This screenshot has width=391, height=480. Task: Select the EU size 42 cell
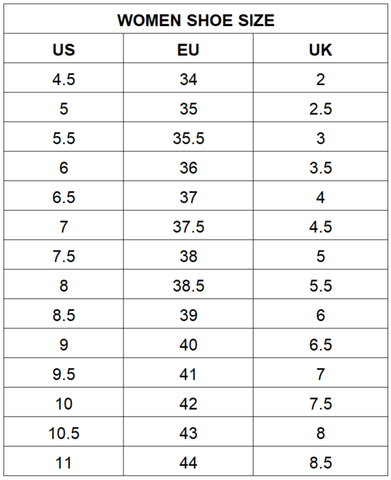[x=188, y=404]
